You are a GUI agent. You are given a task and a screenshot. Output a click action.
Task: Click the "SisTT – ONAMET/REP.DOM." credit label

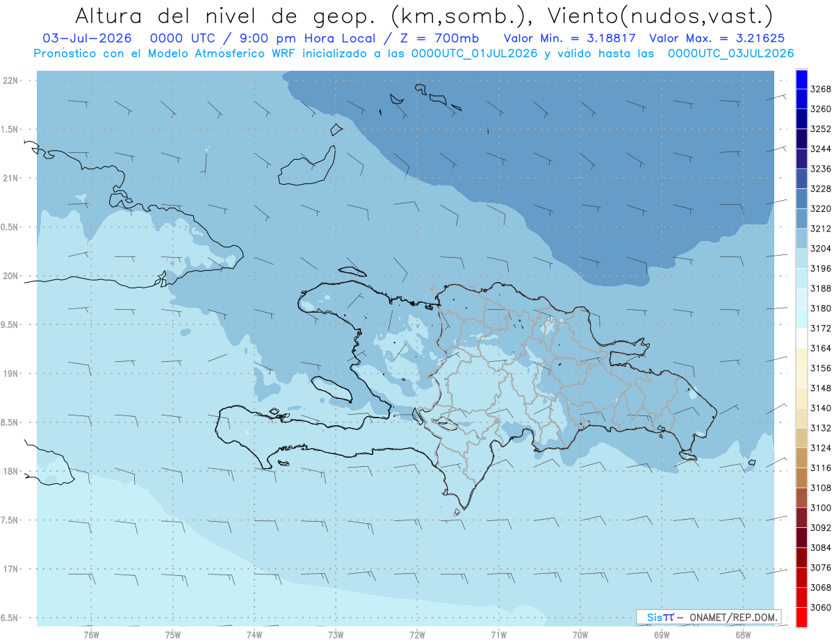click(x=708, y=616)
